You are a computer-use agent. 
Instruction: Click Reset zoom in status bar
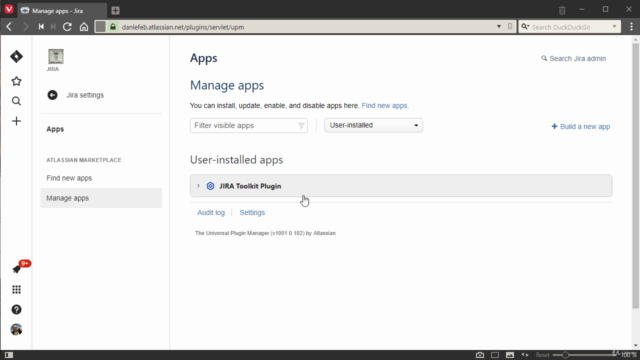pos(542,355)
